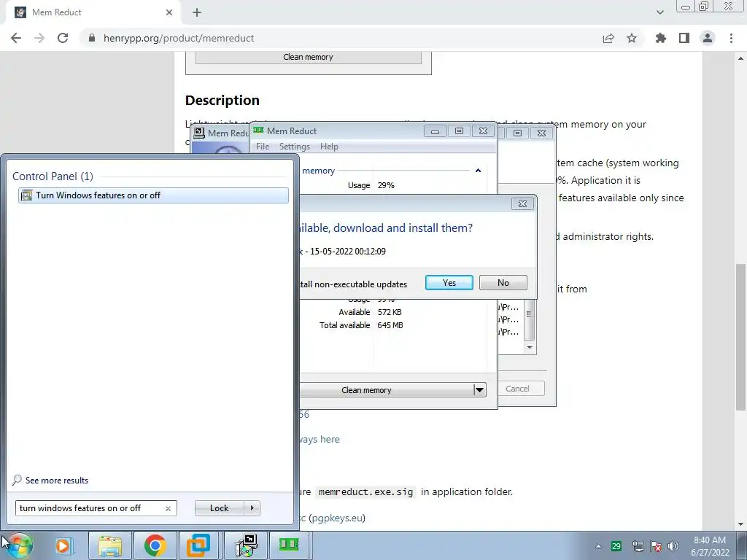Open Windows Media Player from the taskbar

(63, 545)
